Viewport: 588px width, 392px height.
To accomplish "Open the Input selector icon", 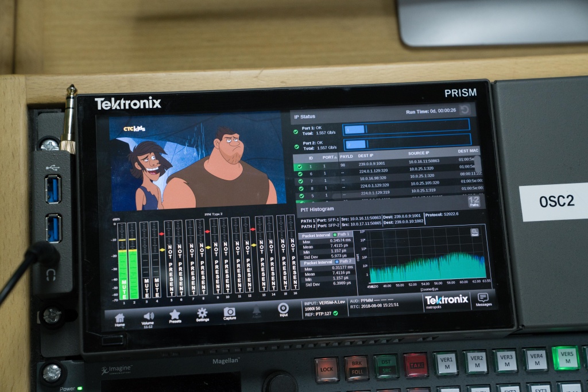I will [x=284, y=310].
